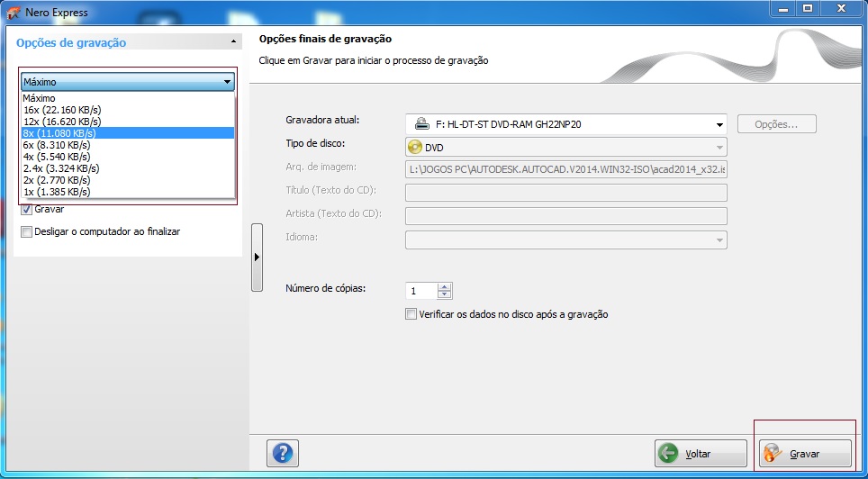Maximize the Nero Express window
The height and width of the screenshot is (479, 868).
tap(809, 8)
